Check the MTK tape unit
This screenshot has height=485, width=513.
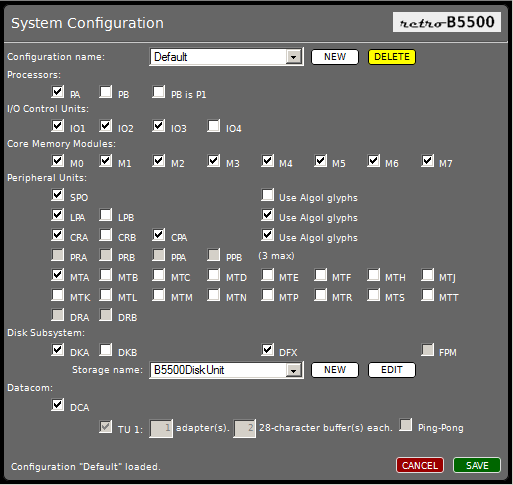(58, 295)
